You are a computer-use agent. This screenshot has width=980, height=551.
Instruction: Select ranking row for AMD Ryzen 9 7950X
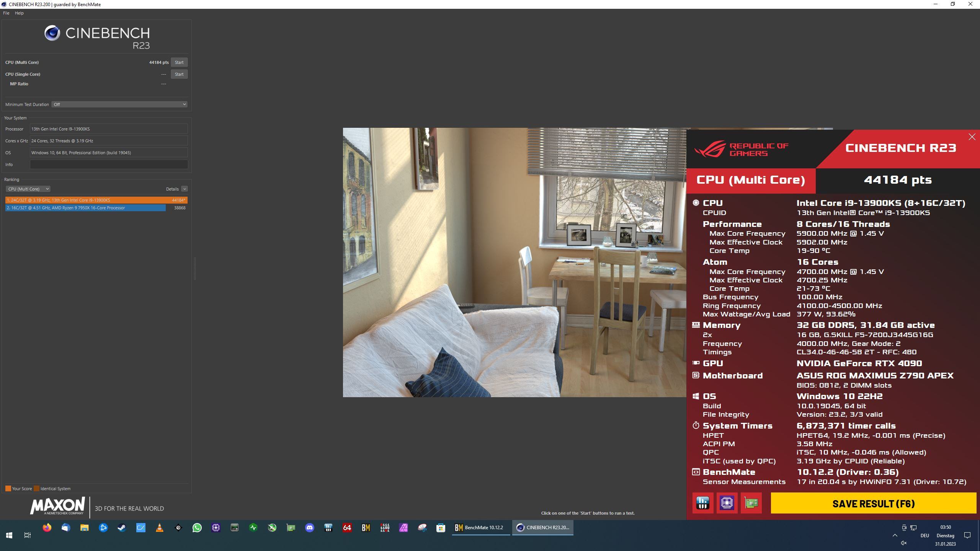point(96,208)
